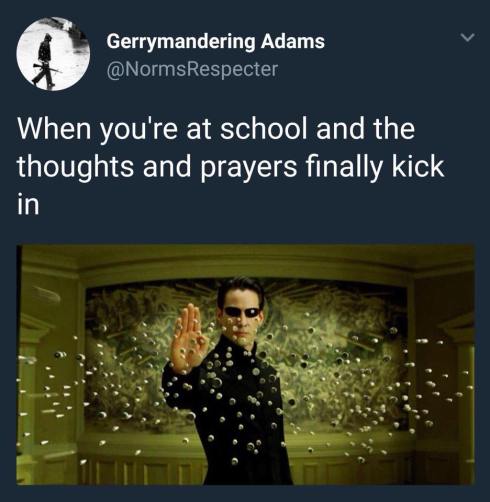Open the tweet options chevron menu

coord(467,37)
